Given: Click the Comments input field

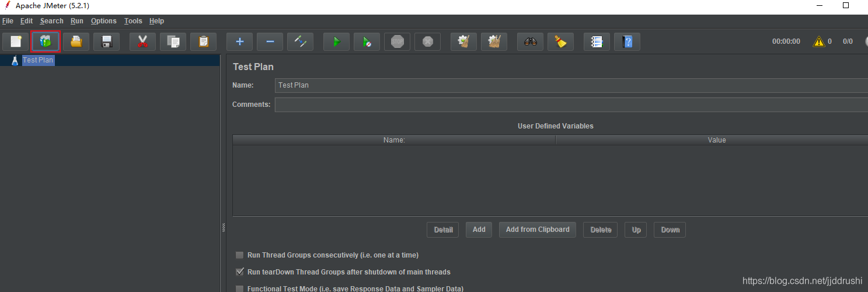Looking at the screenshot, I should pyautogui.click(x=571, y=105).
